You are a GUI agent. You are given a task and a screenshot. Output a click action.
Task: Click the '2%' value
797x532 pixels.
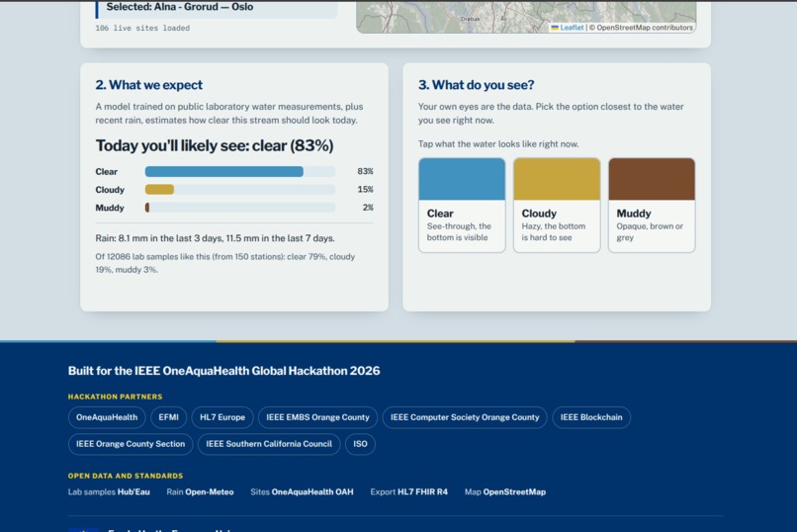click(368, 208)
